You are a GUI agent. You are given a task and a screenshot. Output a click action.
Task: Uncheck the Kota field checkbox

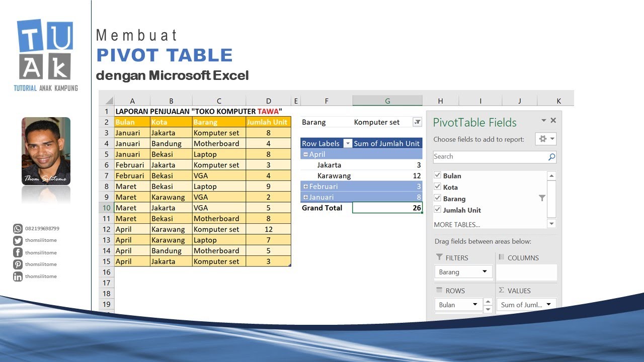pyautogui.click(x=438, y=187)
